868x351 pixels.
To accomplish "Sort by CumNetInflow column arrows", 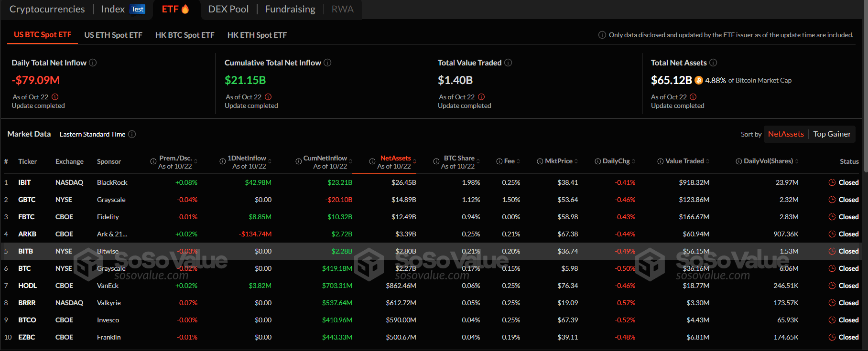I will pos(350,161).
